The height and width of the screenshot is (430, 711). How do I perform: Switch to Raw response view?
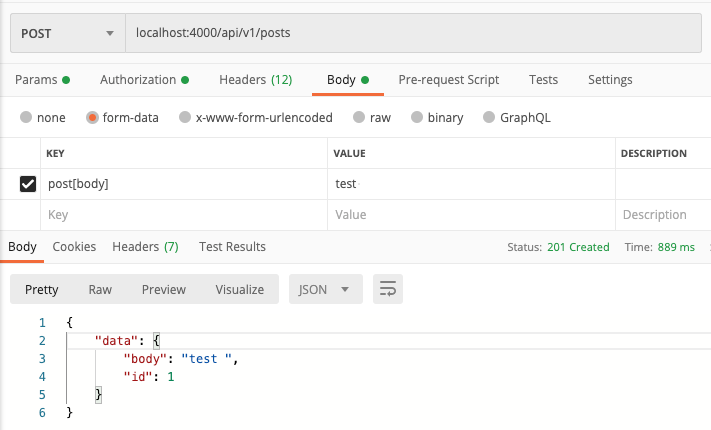tap(100, 289)
